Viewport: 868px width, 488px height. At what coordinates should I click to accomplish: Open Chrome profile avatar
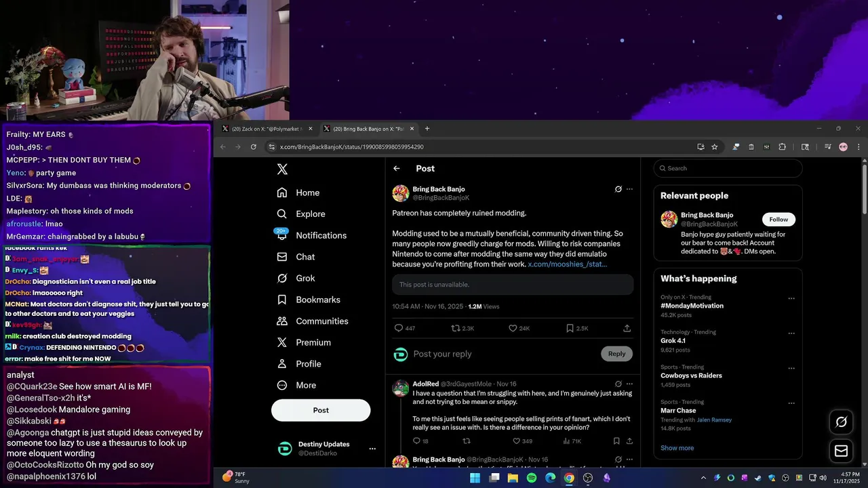click(x=843, y=147)
